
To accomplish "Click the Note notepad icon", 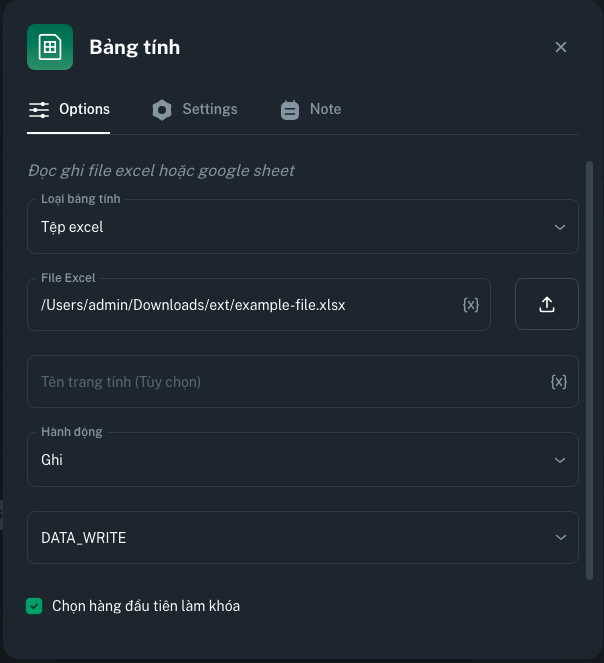I will coord(290,110).
